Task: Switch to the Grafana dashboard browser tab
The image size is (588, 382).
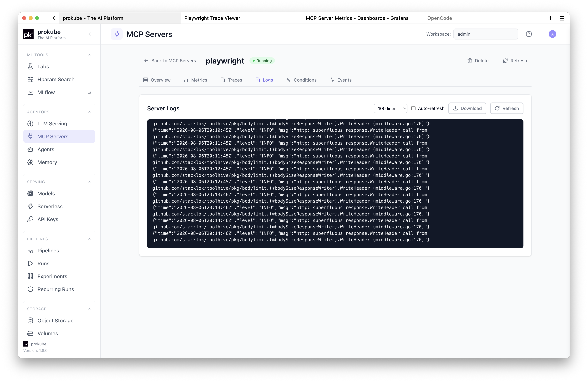Action: [x=357, y=18]
